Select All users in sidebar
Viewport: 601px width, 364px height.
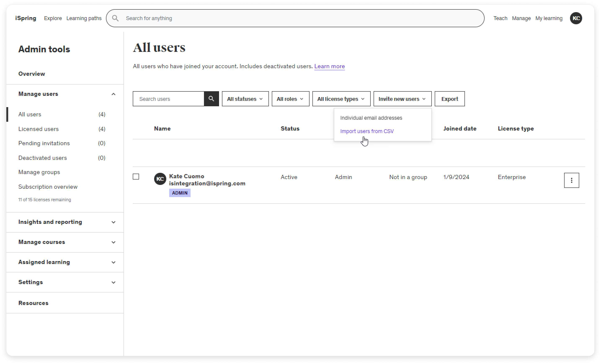[x=30, y=114]
